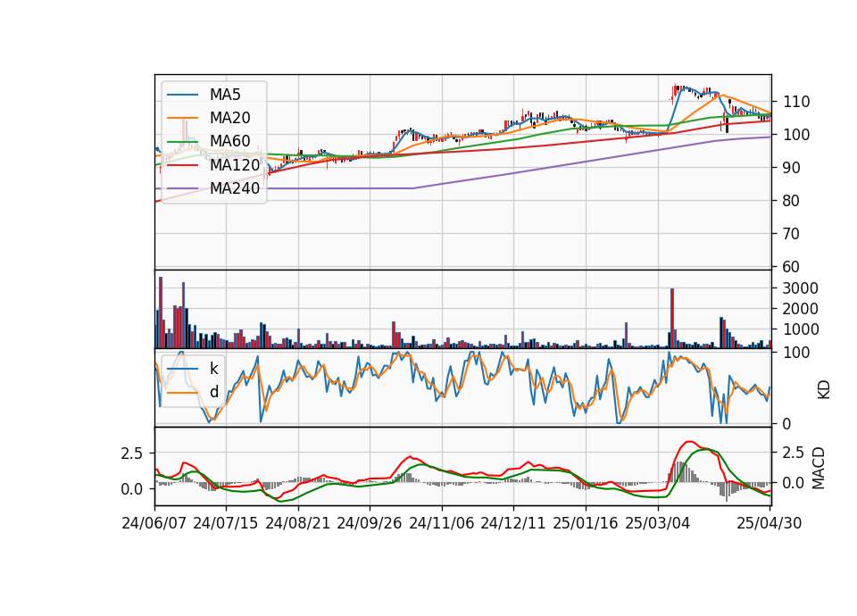The width and height of the screenshot is (857, 616).
Task: Click the 2000 volume axis label
Action: tap(800, 309)
